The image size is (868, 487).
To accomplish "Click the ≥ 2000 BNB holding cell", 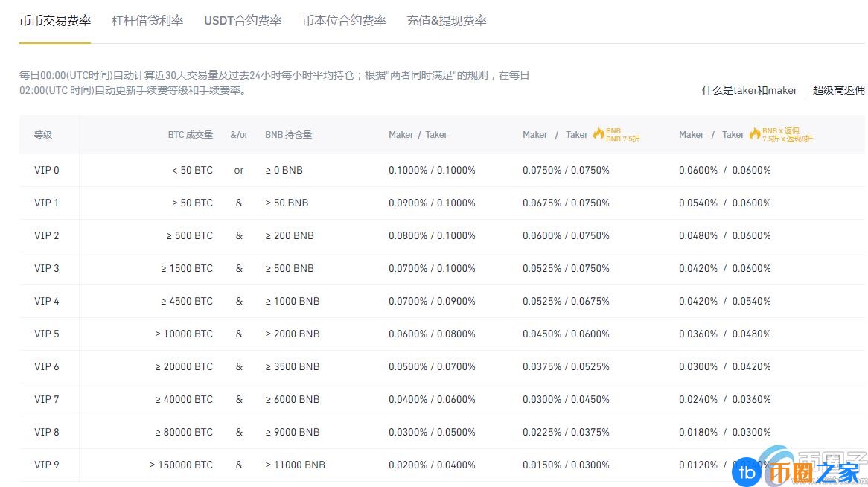I will 293,334.
